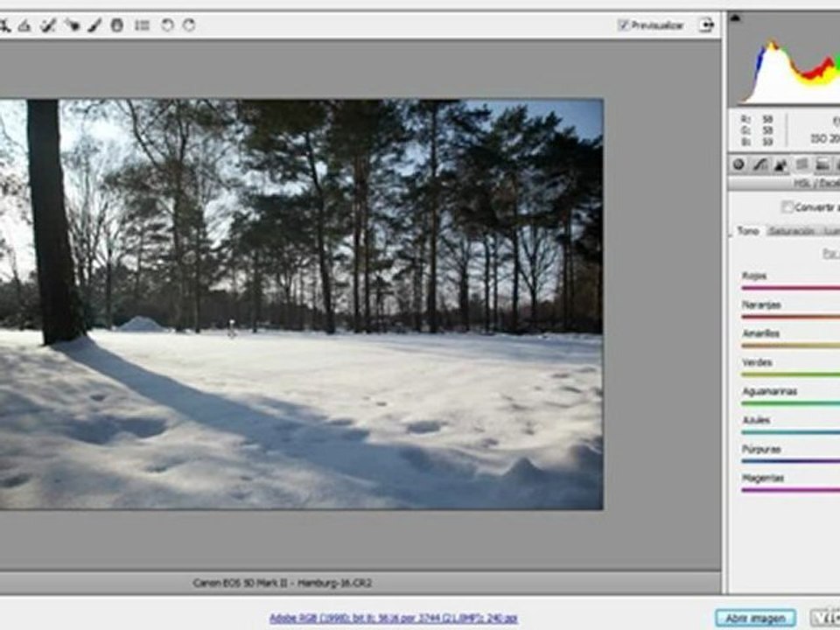Toggle full screen mode icon
The image size is (840, 630).
coord(707,25)
